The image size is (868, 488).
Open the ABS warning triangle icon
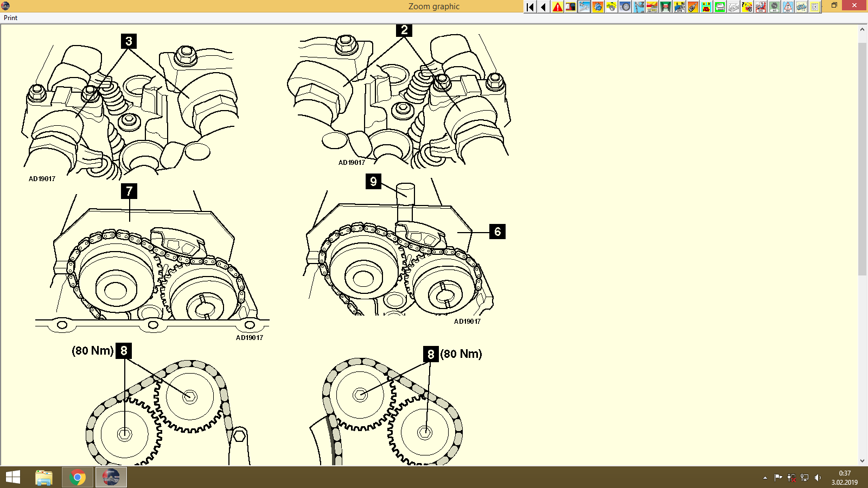tap(787, 7)
